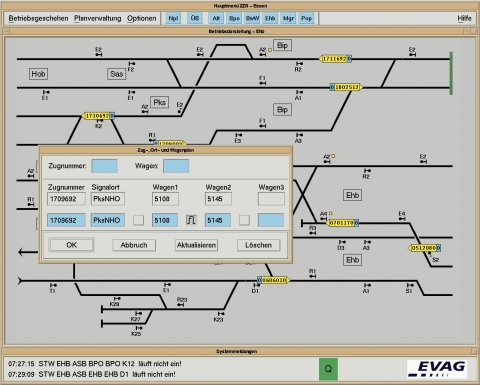The width and height of the screenshot is (480, 385).
Task: Click the Sas station label
Action: (x=117, y=74)
